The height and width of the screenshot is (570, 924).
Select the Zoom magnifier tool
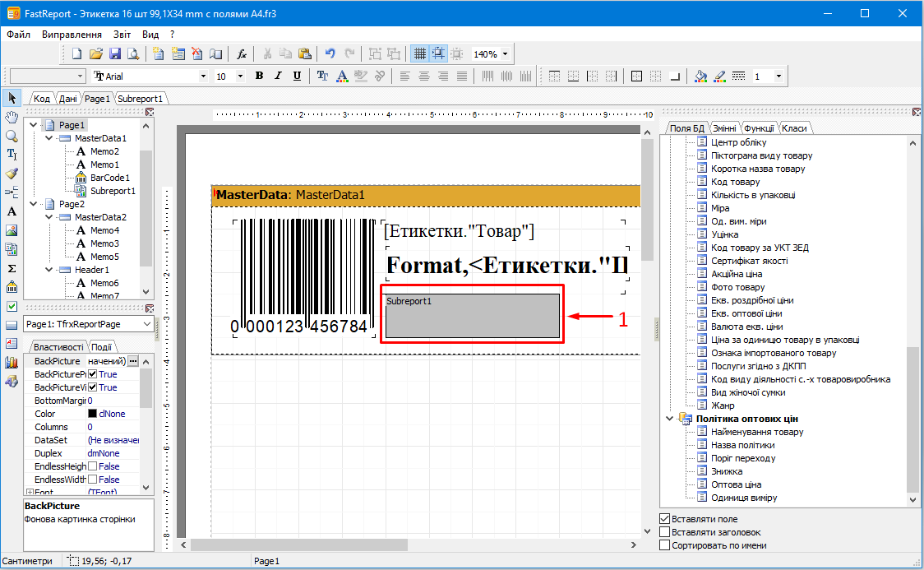(12, 136)
